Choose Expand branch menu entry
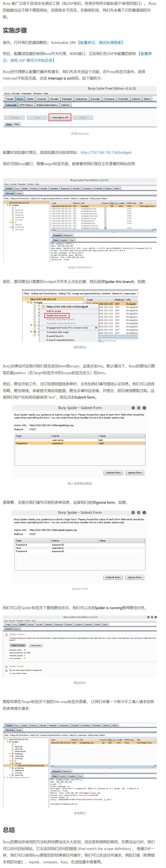This screenshot has width=166, height=868. point(55,336)
